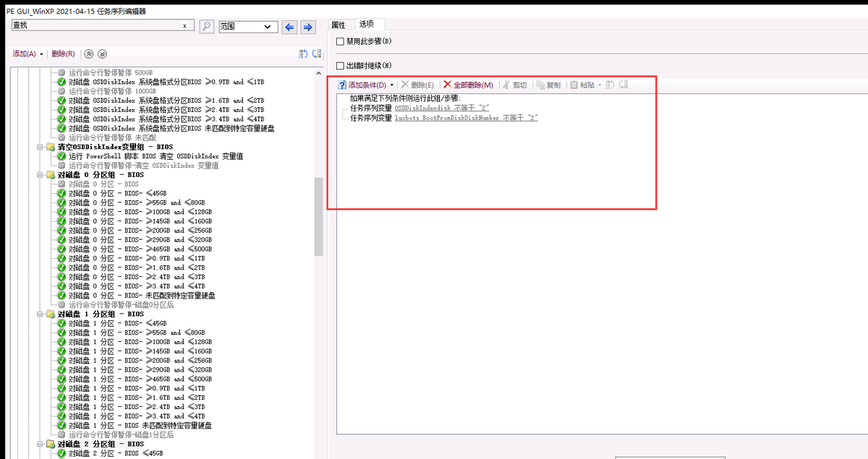Click green check of 对磁盘 1 分区 ≤45GB
Image resolution: width=868 pixels, height=459 pixels.
pos(61,323)
